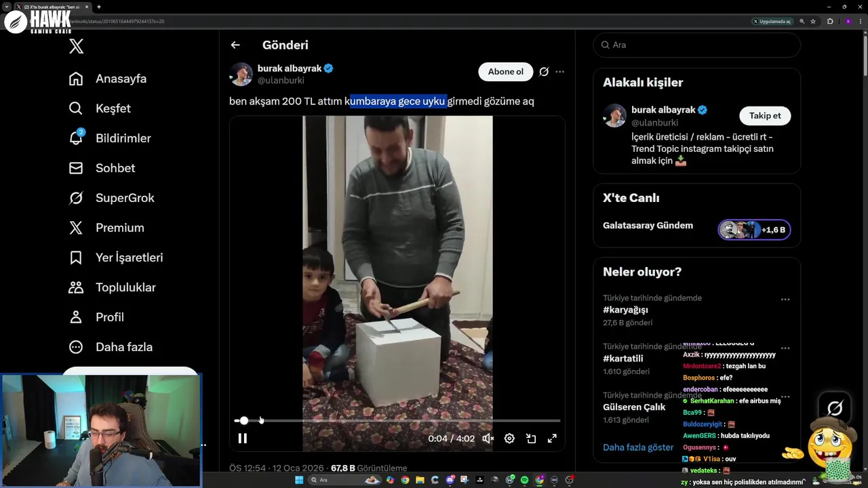Open burak albayrak name on post
This screenshot has width=868, height=488.
290,68
